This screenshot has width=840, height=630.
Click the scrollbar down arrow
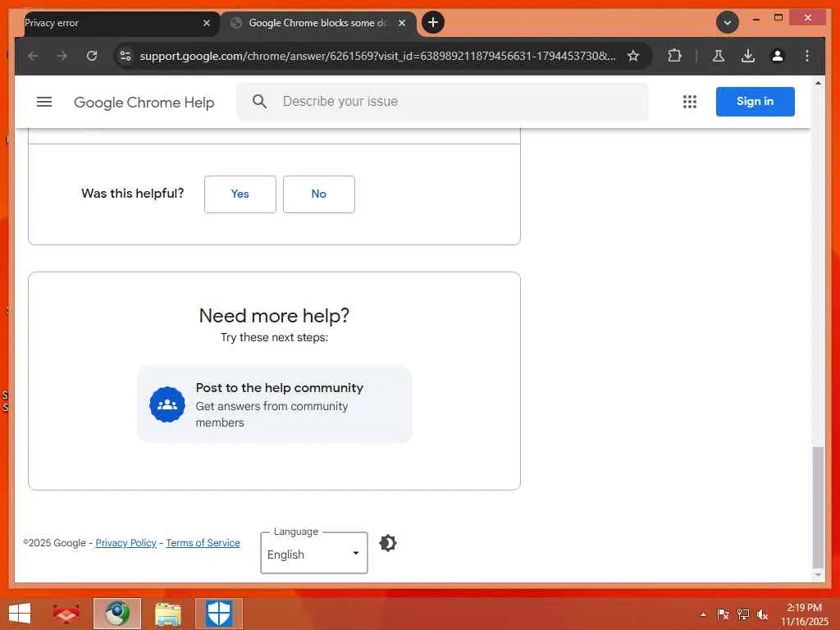click(x=818, y=574)
